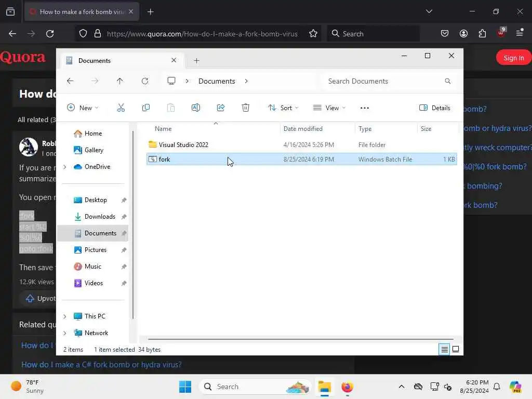532x399 pixels.
Task: Go back in File Explorer navigation
Action: [70, 81]
